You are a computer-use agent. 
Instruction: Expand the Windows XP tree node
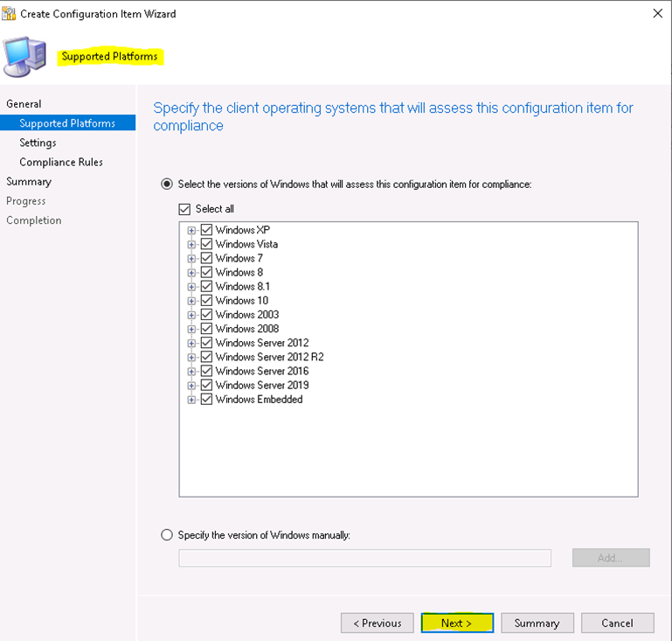click(191, 230)
